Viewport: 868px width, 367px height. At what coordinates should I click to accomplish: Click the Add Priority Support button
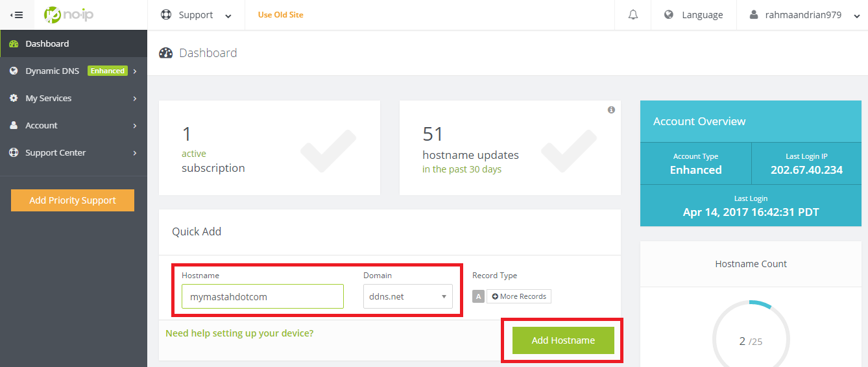point(73,200)
